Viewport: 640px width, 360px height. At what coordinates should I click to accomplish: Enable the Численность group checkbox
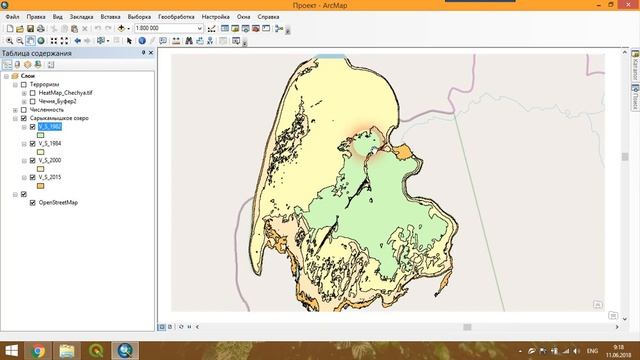coord(24,110)
